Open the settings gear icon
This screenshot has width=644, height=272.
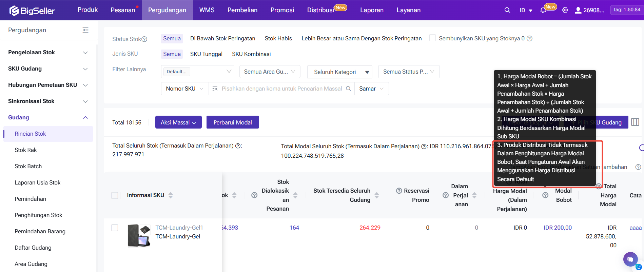pos(565,10)
